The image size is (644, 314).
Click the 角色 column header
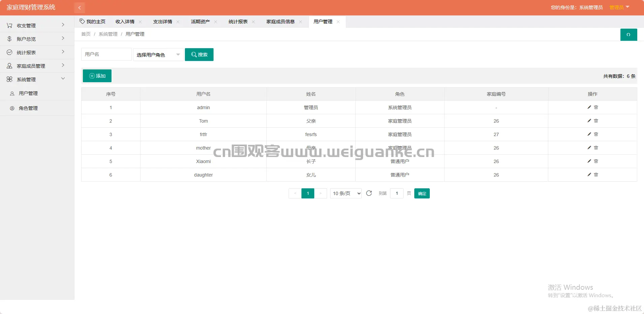(x=400, y=94)
